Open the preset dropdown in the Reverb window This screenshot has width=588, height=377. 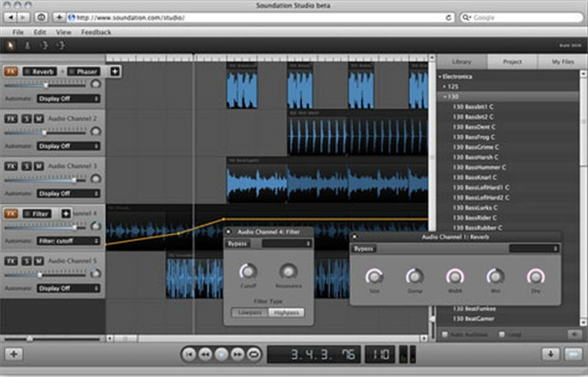(x=534, y=249)
